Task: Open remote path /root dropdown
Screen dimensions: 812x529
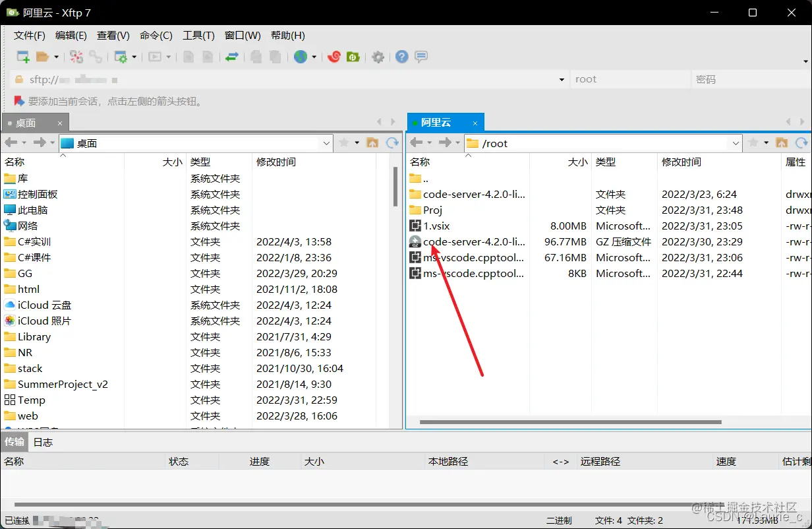Action: click(736, 142)
